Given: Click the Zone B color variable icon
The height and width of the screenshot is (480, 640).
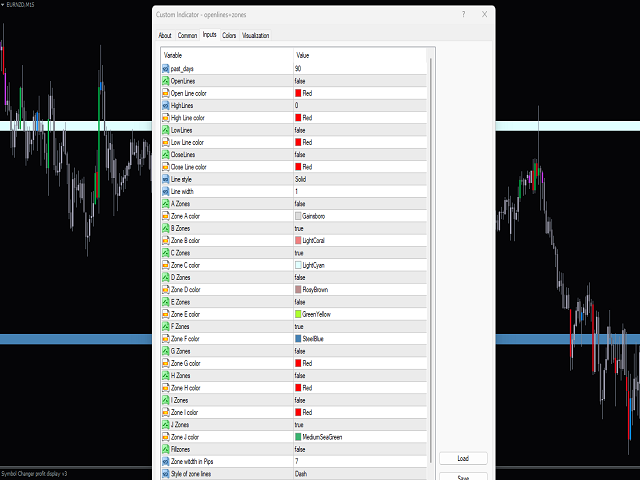Looking at the screenshot, I should tap(165, 240).
